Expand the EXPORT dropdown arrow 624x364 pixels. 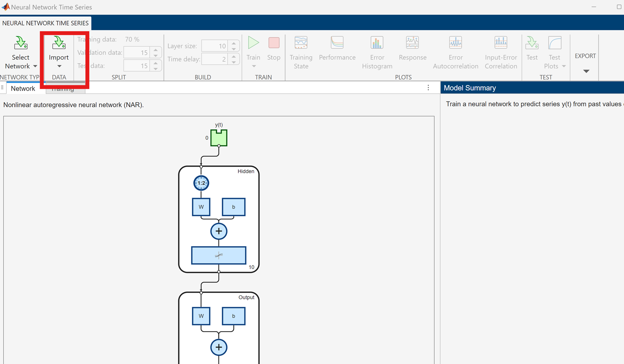(x=586, y=71)
